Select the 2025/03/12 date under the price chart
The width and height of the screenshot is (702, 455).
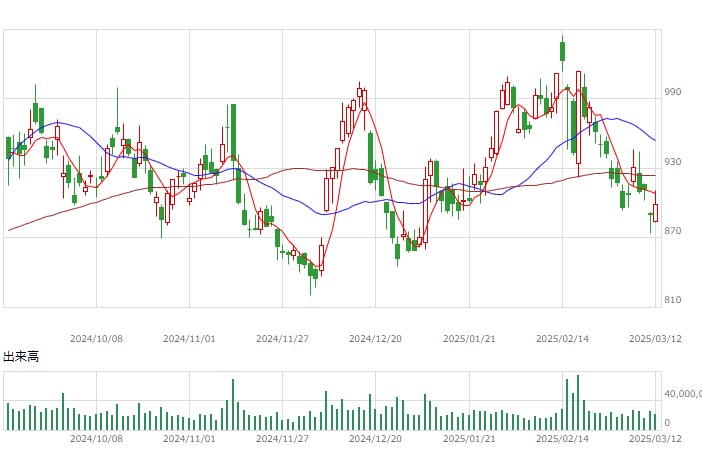655,339
